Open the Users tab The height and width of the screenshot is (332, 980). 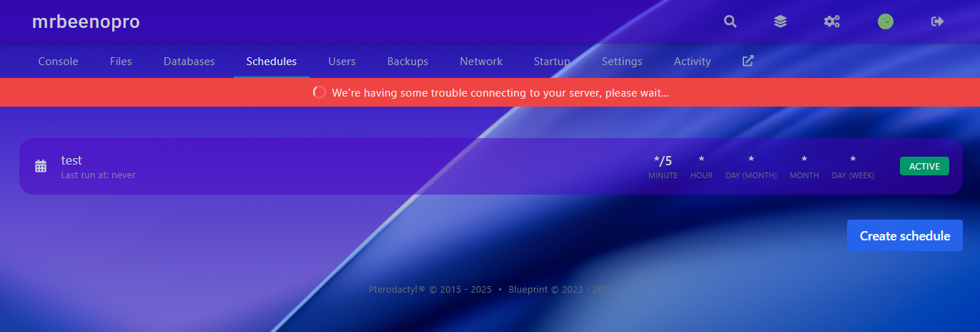(x=342, y=62)
